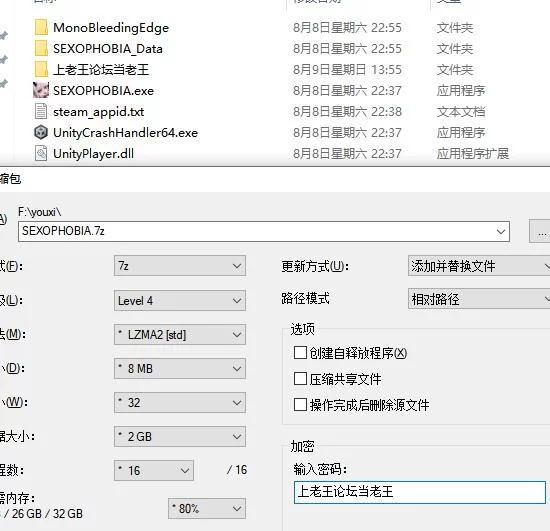Click the steam_appid.txt file name

pyautogui.click(x=99, y=112)
